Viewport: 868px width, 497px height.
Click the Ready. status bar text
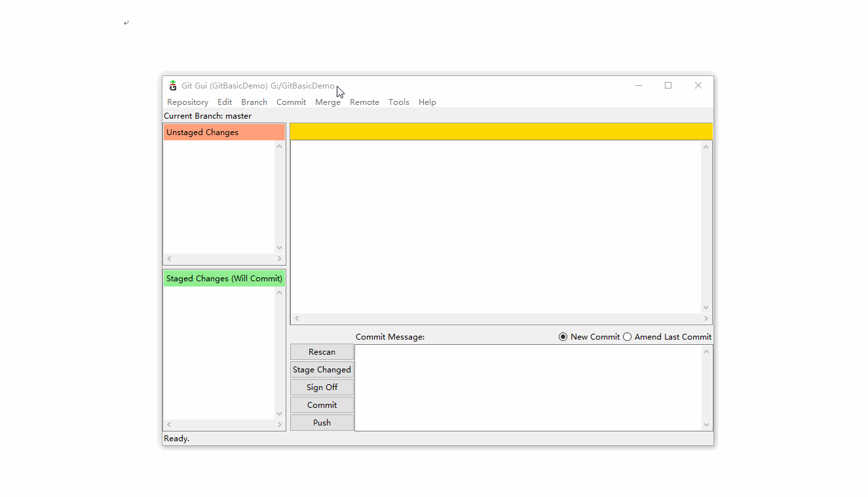(176, 439)
